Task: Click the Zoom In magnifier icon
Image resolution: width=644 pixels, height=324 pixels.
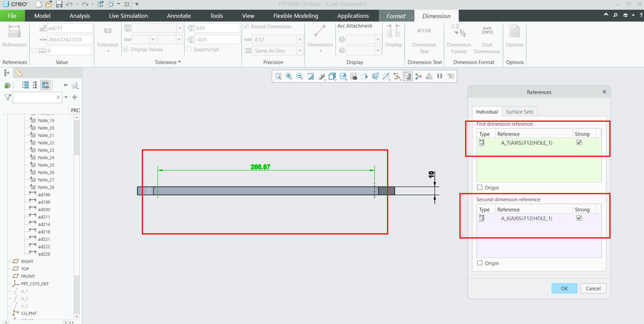Action: pyautogui.click(x=289, y=76)
